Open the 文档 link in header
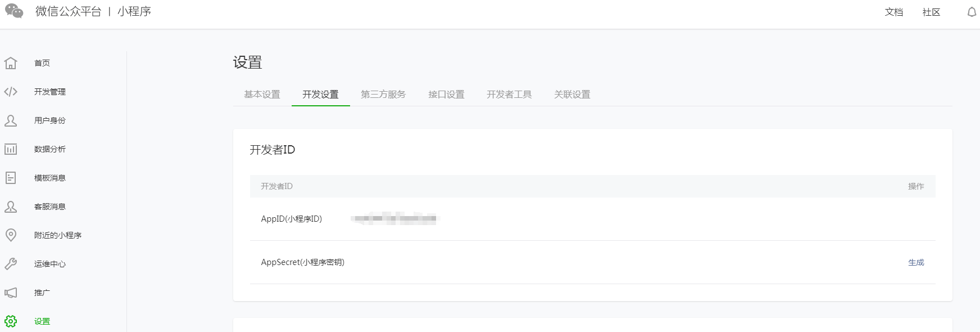Screen dimensions: 980x332 pos(893,12)
